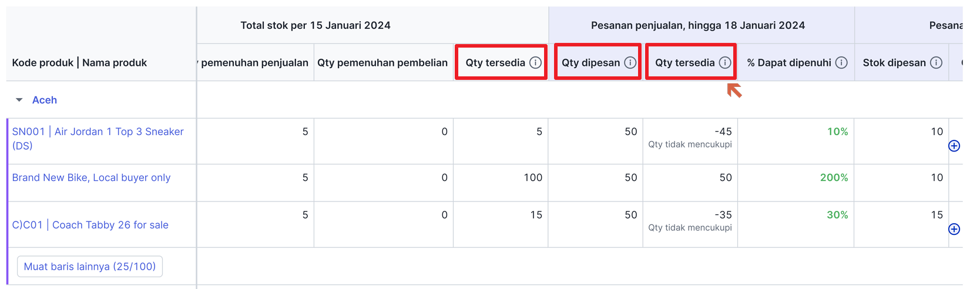Click info icon beside Stok dipesan

point(937,63)
